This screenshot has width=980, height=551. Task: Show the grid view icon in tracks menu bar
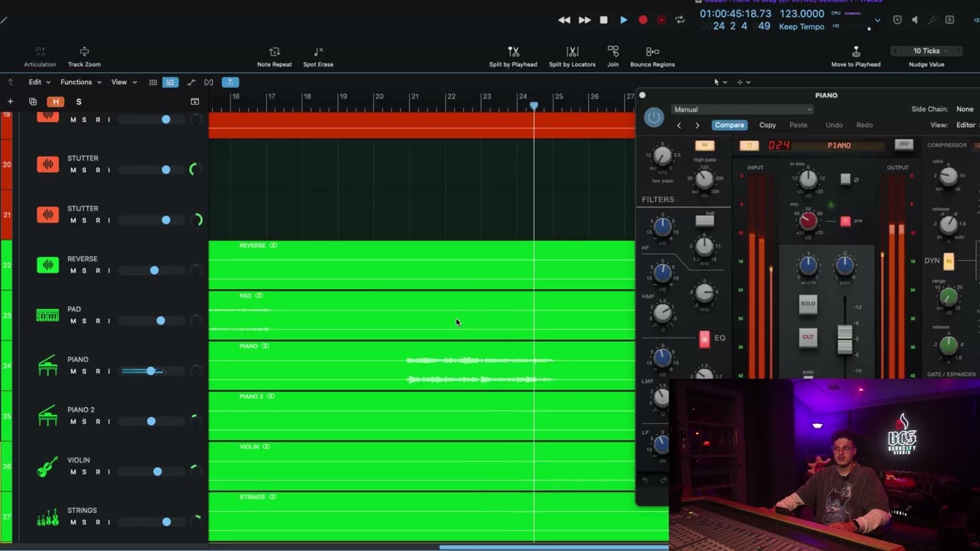point(153,82)
